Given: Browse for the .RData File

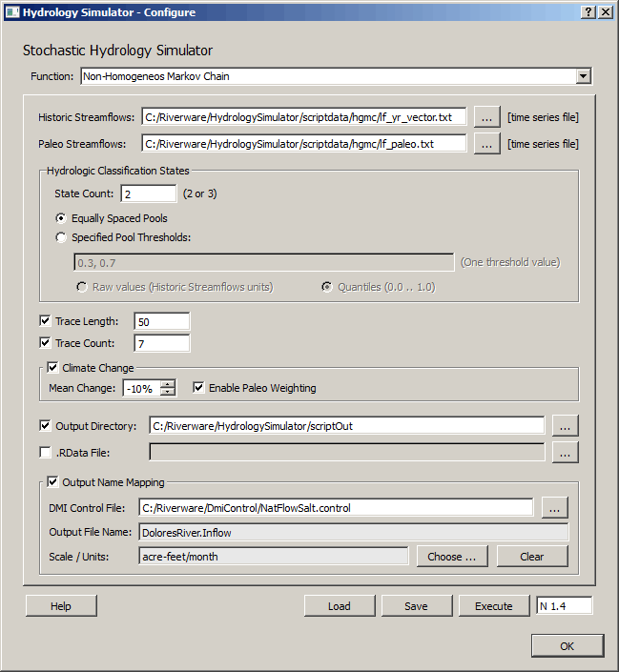Looking at the screenshot, I should tap(565, 453).
